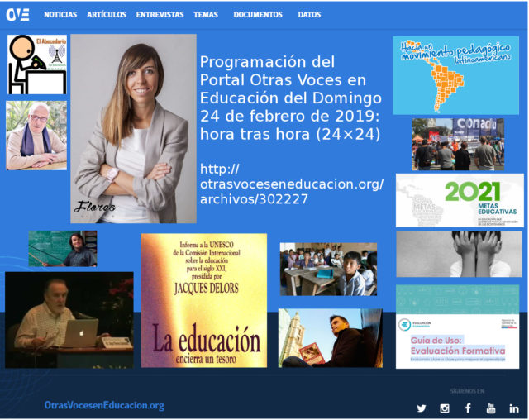Open El Abecedario cartoon thumbnail

(x=37, y=64)
